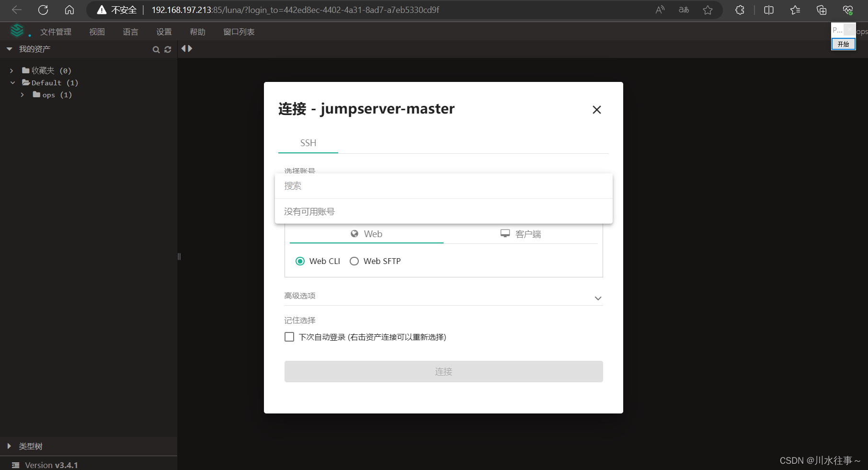Click the dialog title 连接 - jumpserver-master
This screenshot has height=470, width=868.
366,109
